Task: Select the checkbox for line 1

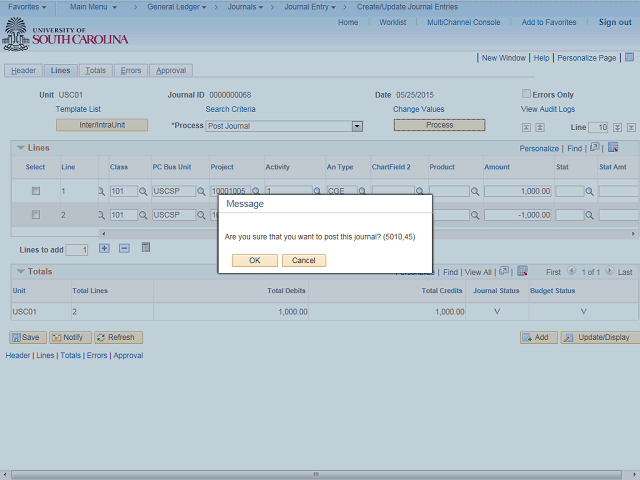Action: (x=36, y=191)
